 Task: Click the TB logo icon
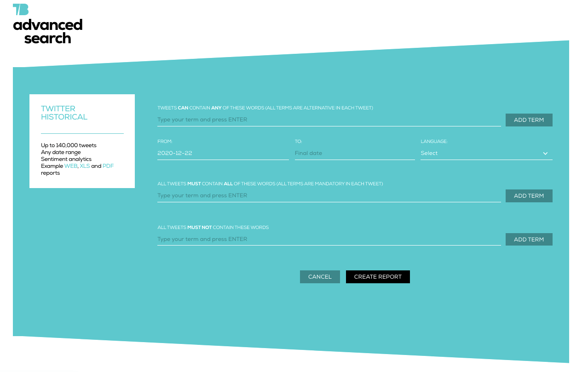(x=21, y=10)
